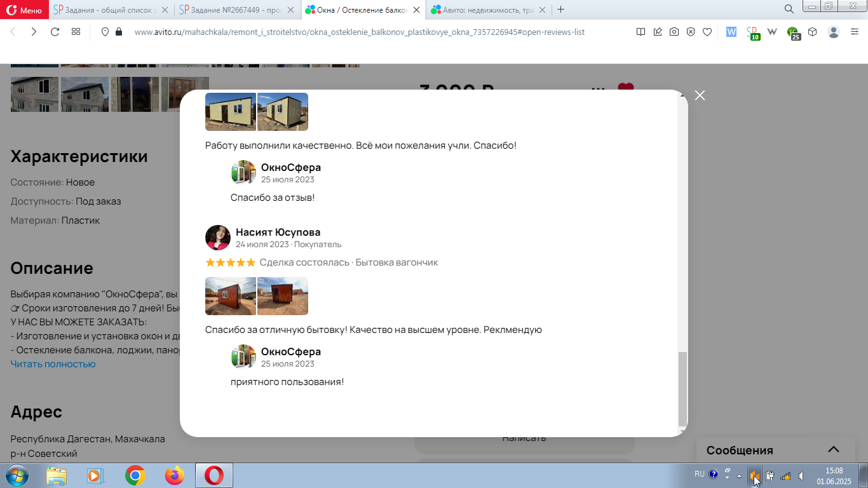
Task: Open Easy setup sliders icon
Action: pyautogui.click(x=855, y=32)
